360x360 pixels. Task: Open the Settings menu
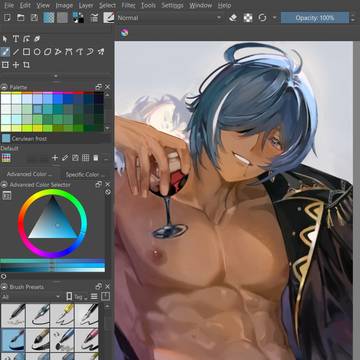(172, 5)
